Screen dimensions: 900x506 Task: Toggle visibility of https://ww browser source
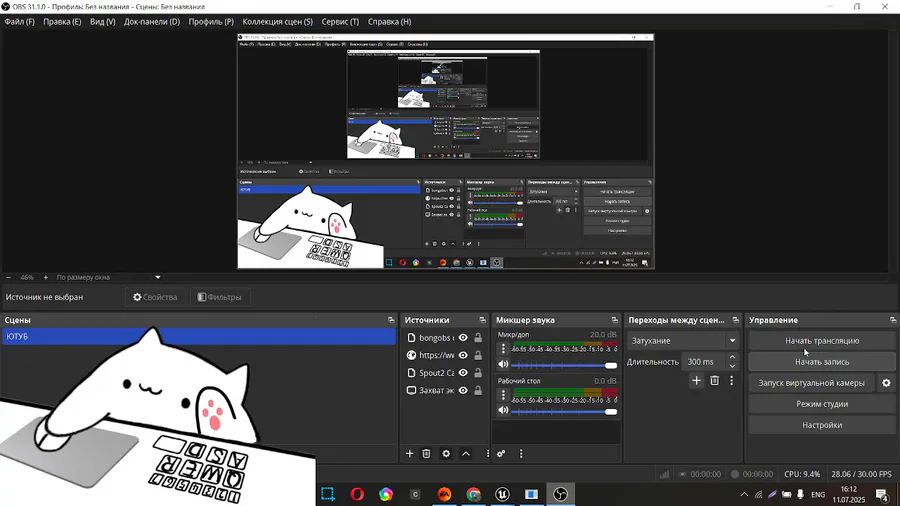point(463,355)
